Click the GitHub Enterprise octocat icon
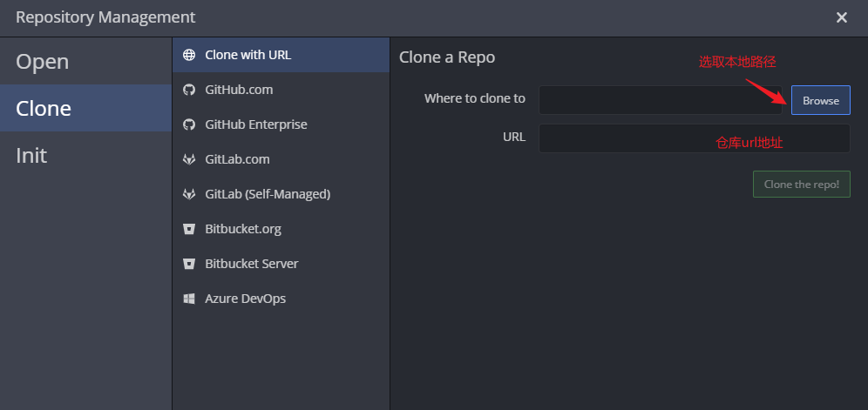 pos(189,124)
